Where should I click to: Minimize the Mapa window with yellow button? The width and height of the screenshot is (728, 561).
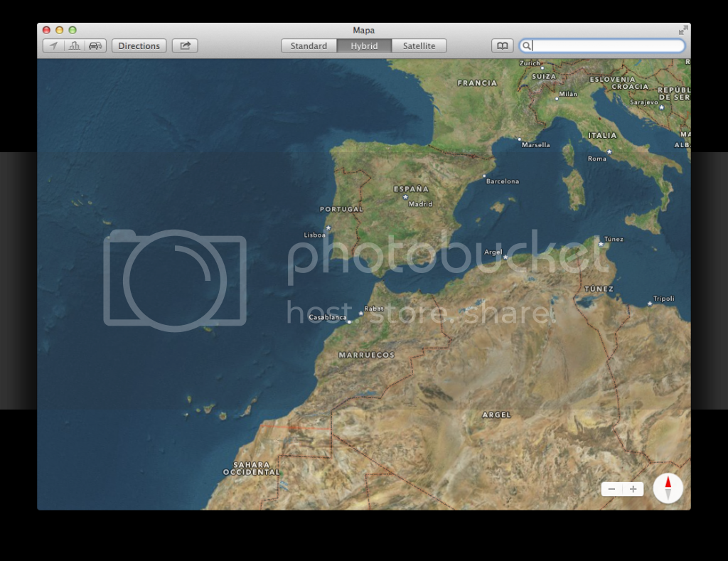(60, 30)
